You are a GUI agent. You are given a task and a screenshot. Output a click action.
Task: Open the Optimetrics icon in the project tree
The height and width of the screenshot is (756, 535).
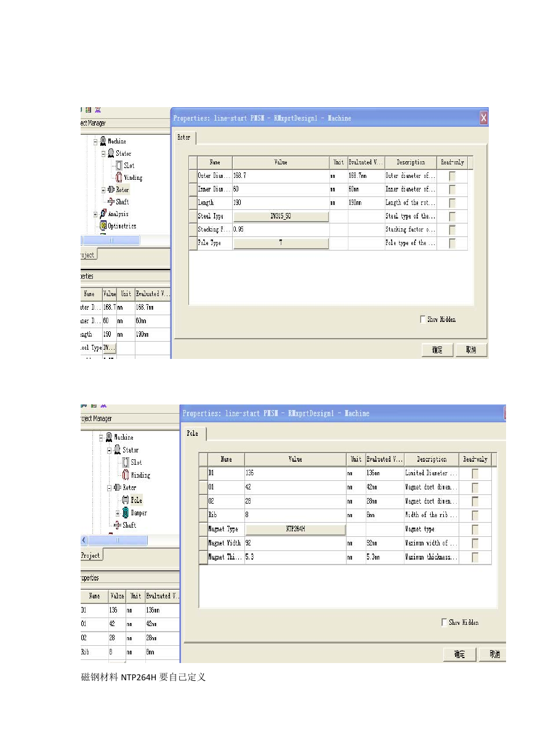pos(103,226)
